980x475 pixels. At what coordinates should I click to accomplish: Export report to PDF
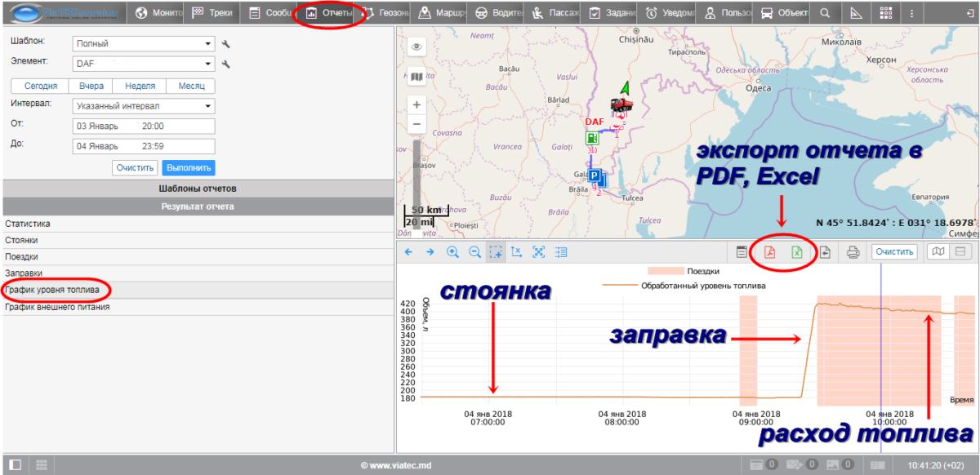768,252
